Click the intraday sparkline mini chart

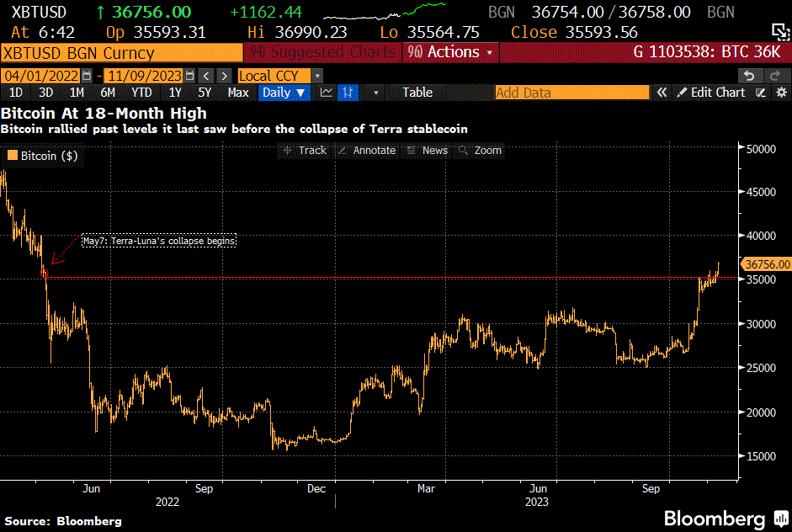pyautogui.click(x=385, y=11)
